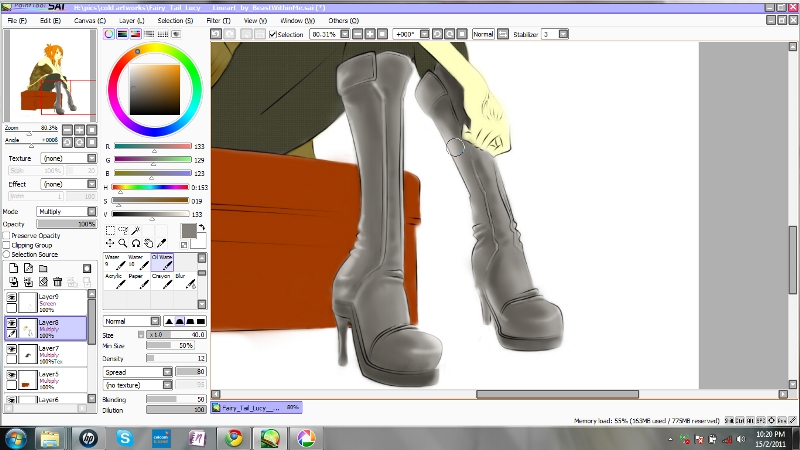Select the Zoom magnifier tool

[123, 243]
